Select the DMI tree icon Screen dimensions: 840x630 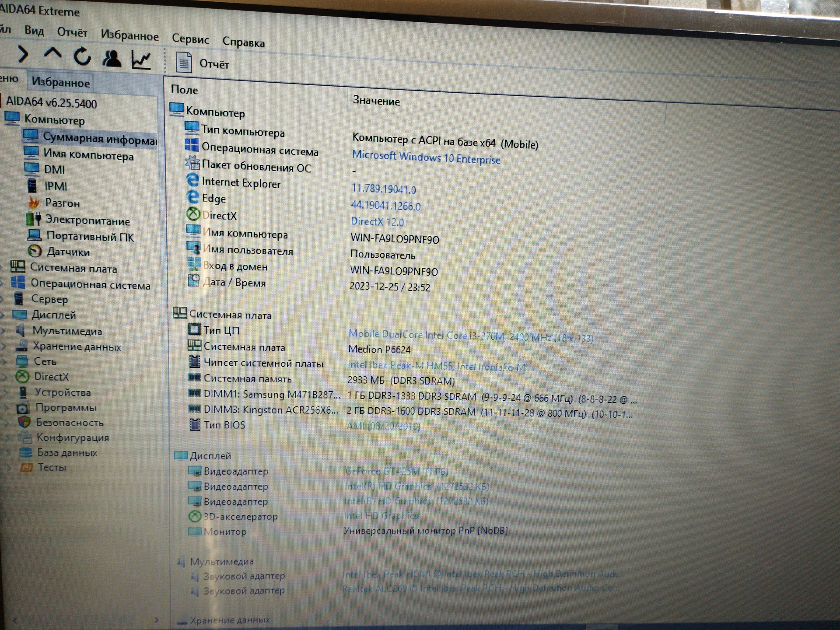pos(31,168)
